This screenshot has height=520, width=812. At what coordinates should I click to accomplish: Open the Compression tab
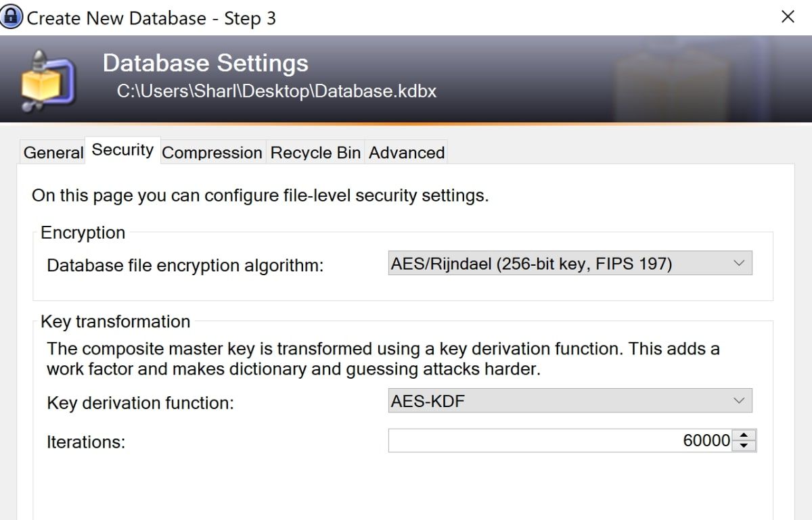[x=212, y=153]
